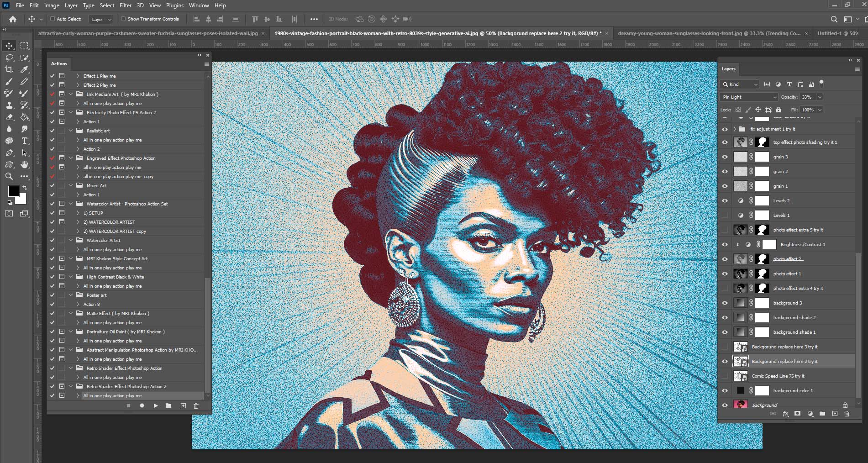This screenshot has width=868, height=463.
Task: Click the Add layer mask icon
Action: point(798,414)
